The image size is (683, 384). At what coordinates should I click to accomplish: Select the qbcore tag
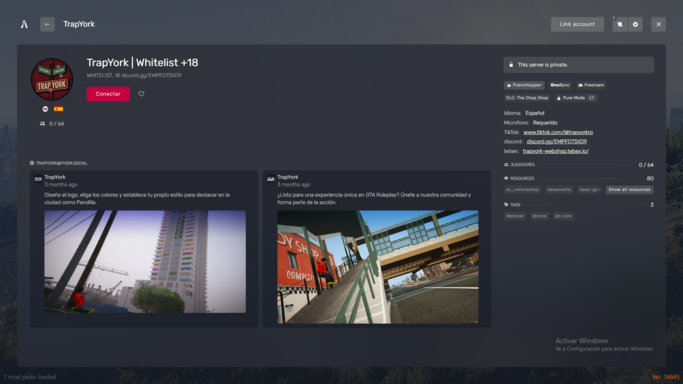(539, 216)
